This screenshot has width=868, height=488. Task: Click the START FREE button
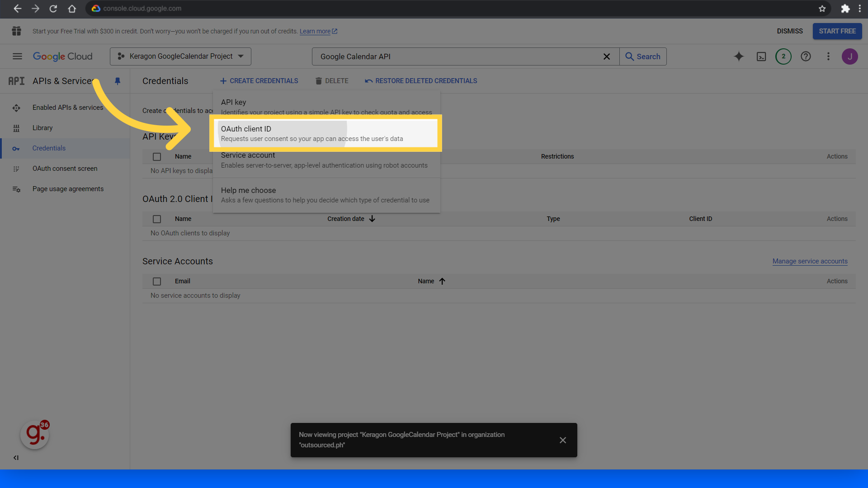(837, 31)
